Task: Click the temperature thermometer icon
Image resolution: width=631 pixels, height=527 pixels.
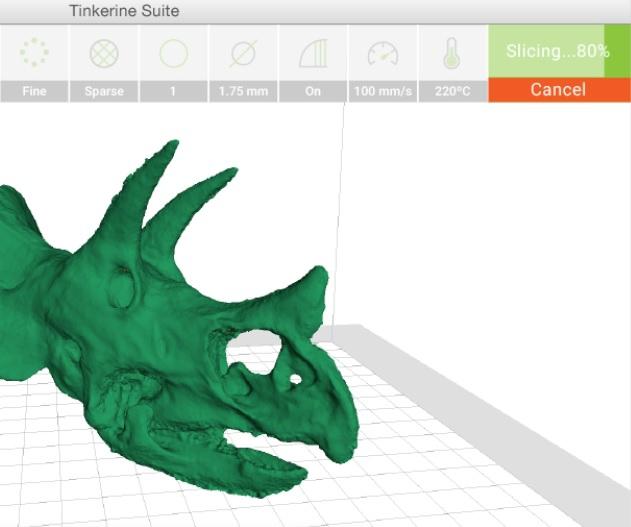Action: 452,53
